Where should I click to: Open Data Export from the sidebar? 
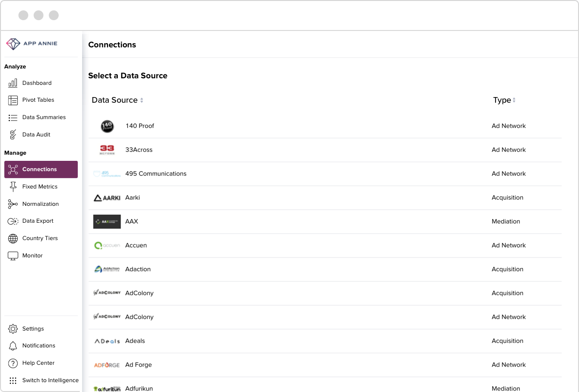(x=38, y=221)
